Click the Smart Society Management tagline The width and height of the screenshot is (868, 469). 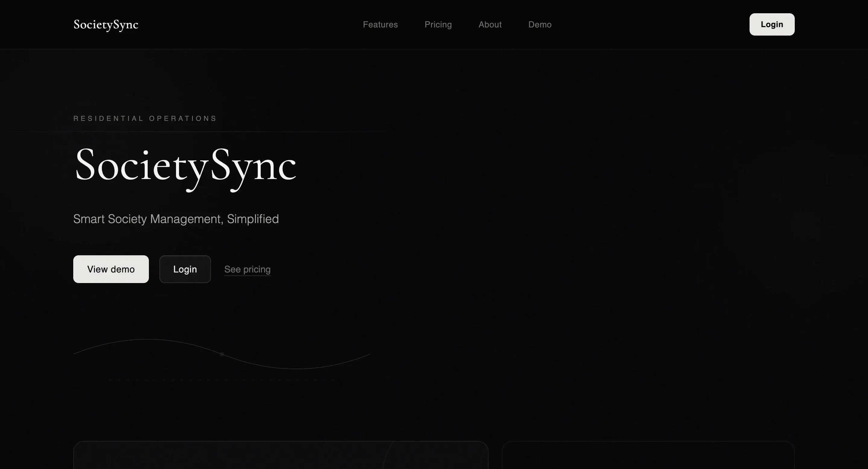(x=176, y=219)
